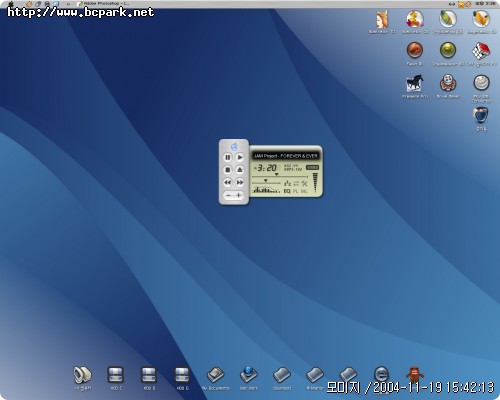The width and height of the screenshot is (500, 400).
Task: Stop playback with the square stop button
Action: point(228,170)
